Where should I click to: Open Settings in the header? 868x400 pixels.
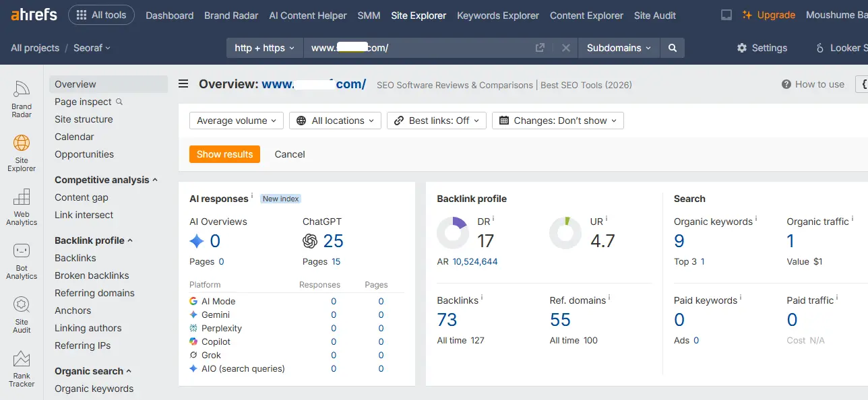click(762, 48)
